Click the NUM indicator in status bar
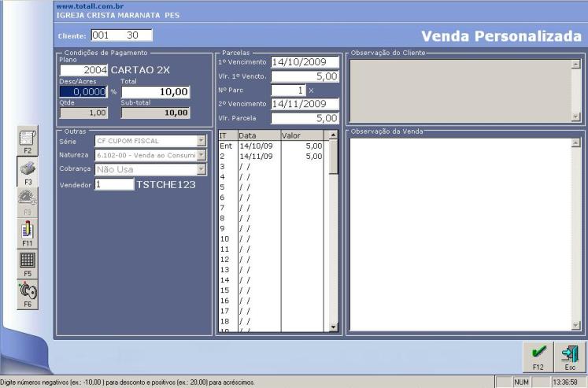Viewport: 588px width, 388px height. pyautogui.click(x=521, y=382)
